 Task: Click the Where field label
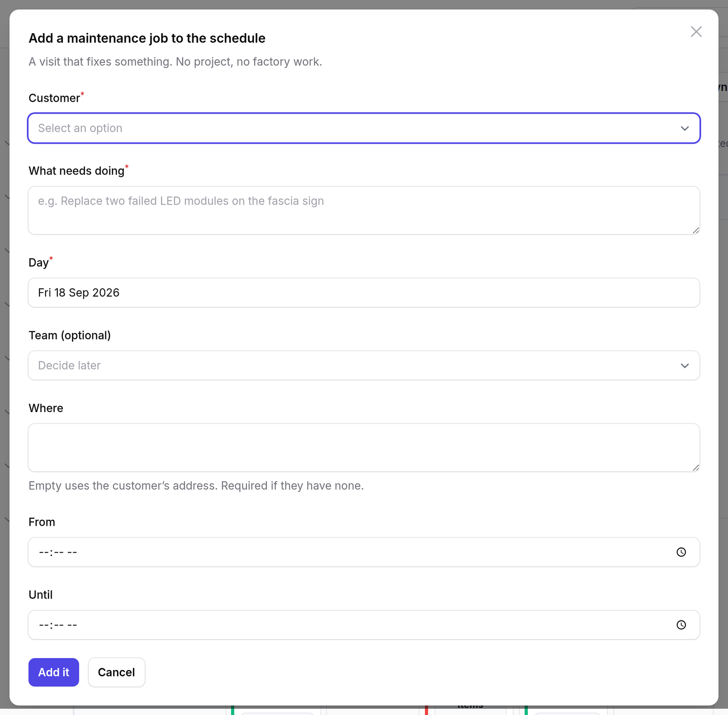tap(46, 408)
